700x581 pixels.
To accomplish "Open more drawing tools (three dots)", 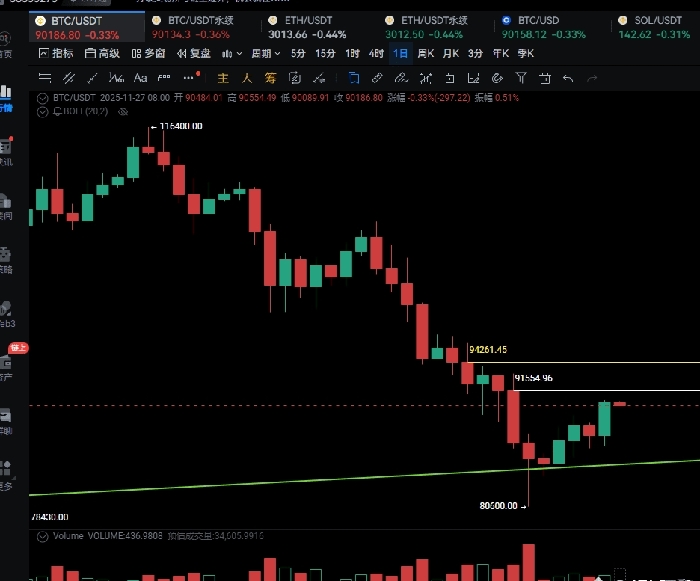I will click(x=188, y=77).
